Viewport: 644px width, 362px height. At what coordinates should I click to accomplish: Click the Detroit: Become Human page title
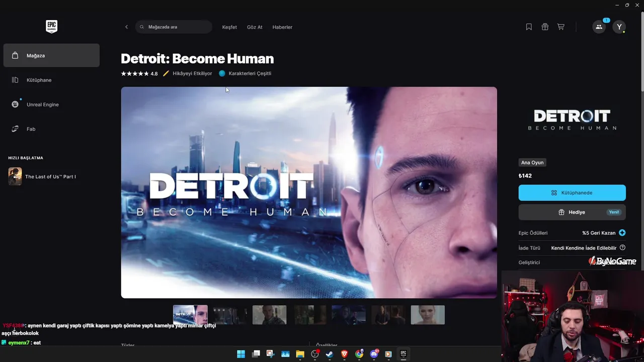pos(197,59)
